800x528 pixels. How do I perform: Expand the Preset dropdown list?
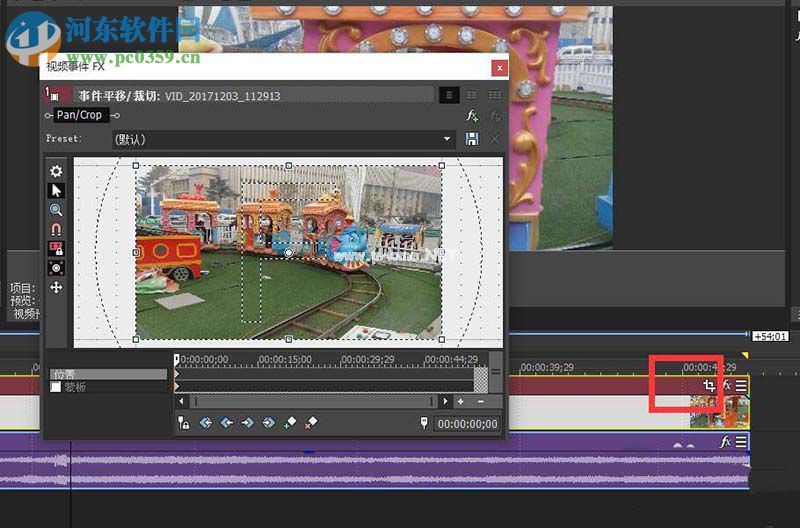pos(448,139)
